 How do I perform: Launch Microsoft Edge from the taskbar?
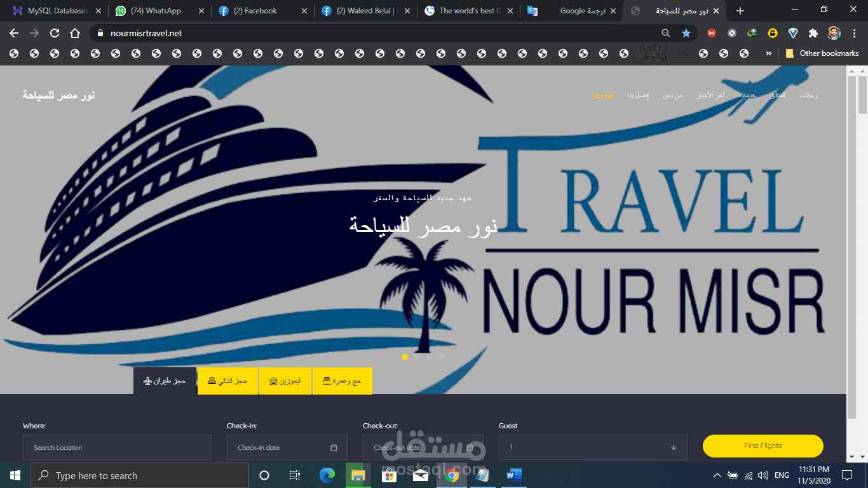point(327,475)
